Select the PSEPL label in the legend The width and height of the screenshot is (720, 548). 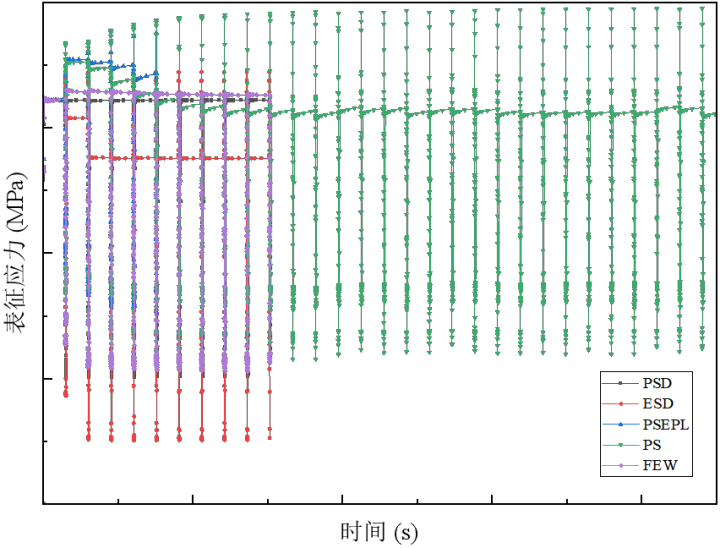tap(665, 425)
